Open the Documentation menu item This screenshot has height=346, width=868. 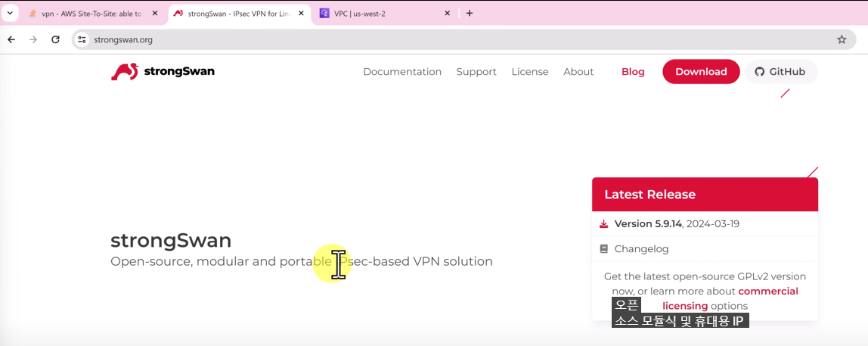pyautogui.click(x=402, y=71)
